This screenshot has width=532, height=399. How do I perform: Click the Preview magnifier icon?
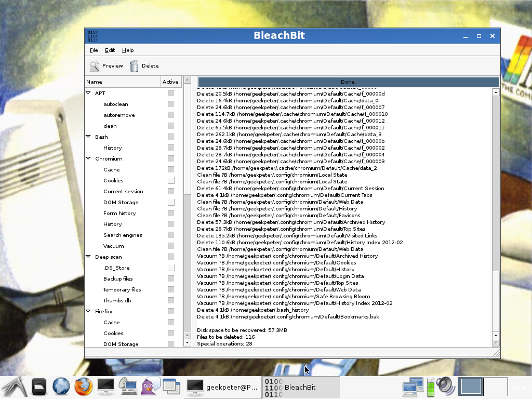click(94, 66)
